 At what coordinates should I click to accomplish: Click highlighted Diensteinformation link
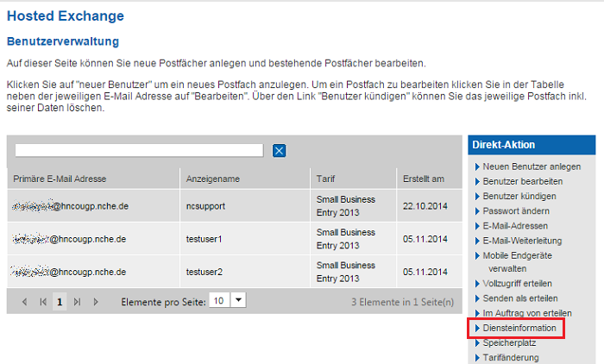click(519, 329)
